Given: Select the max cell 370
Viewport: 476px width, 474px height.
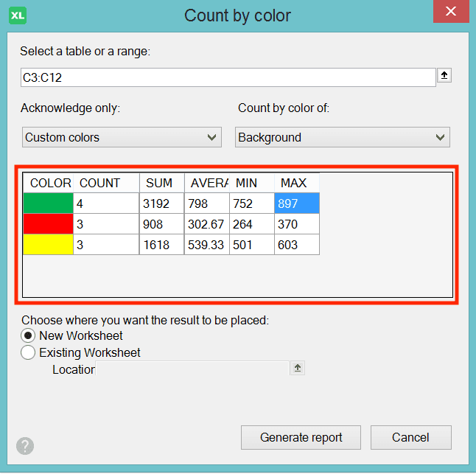Looking at the screenshot, I should [297, 224].
